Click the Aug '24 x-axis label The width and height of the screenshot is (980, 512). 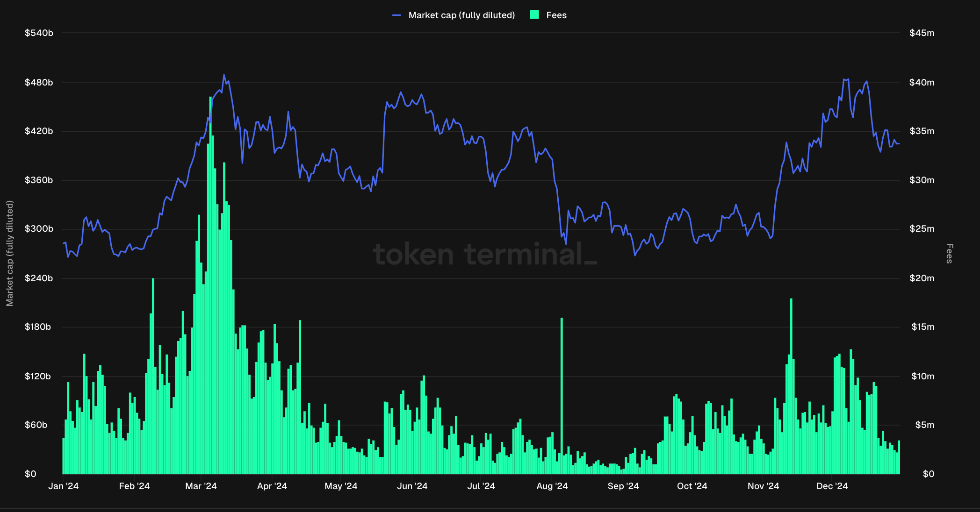tap(552, 486)
